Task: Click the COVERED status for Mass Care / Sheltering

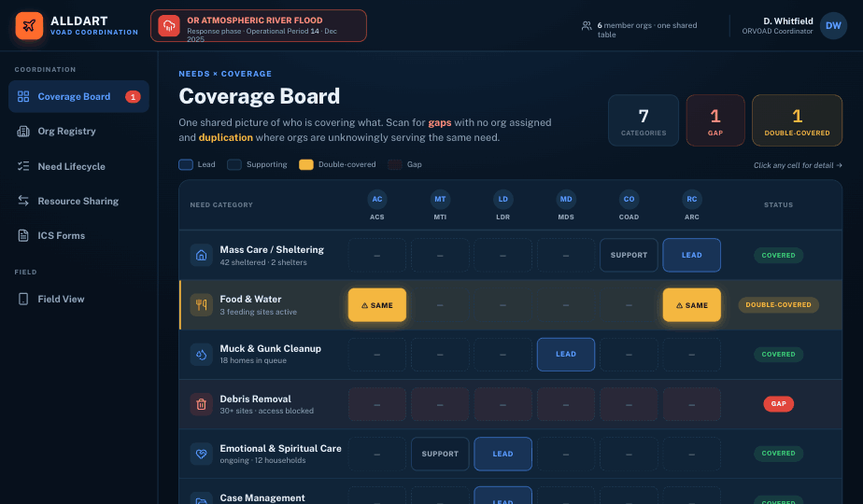Action: tap(778, 256)
